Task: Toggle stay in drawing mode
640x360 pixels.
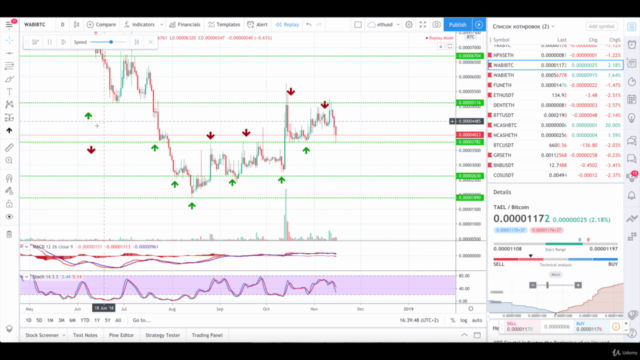Action: click(9, 191)
